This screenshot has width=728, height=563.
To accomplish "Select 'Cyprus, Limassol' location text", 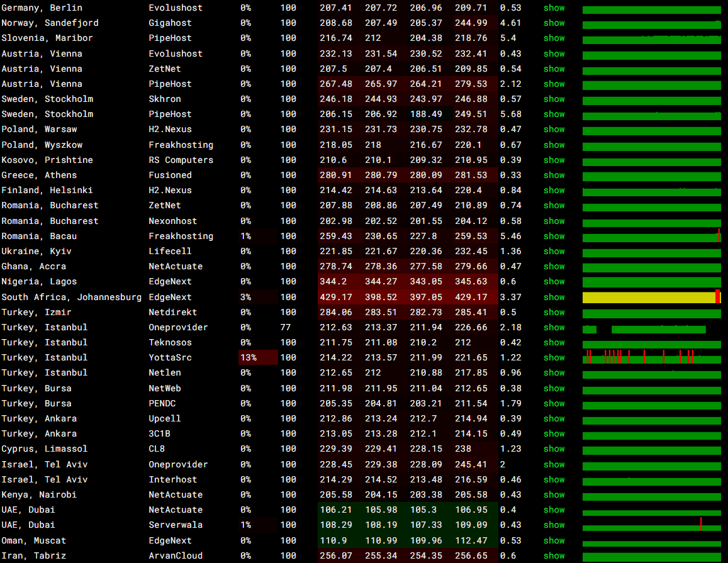I will (x=45, y=449).
